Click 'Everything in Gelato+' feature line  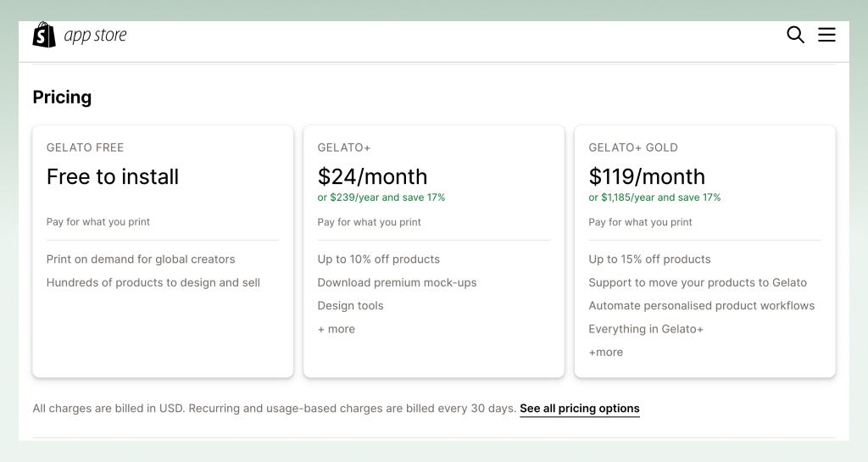646,329
